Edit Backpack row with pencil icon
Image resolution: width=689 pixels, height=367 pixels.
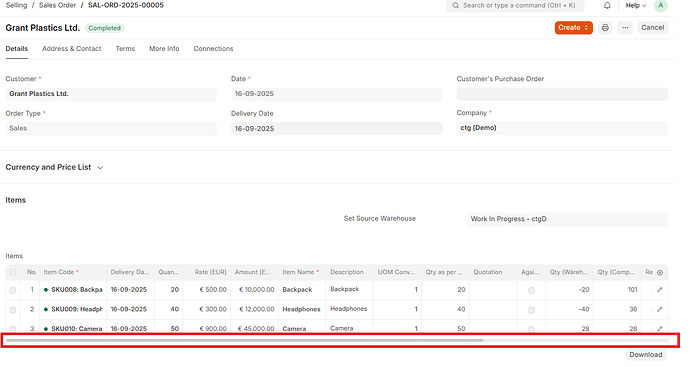coord(660,290)
